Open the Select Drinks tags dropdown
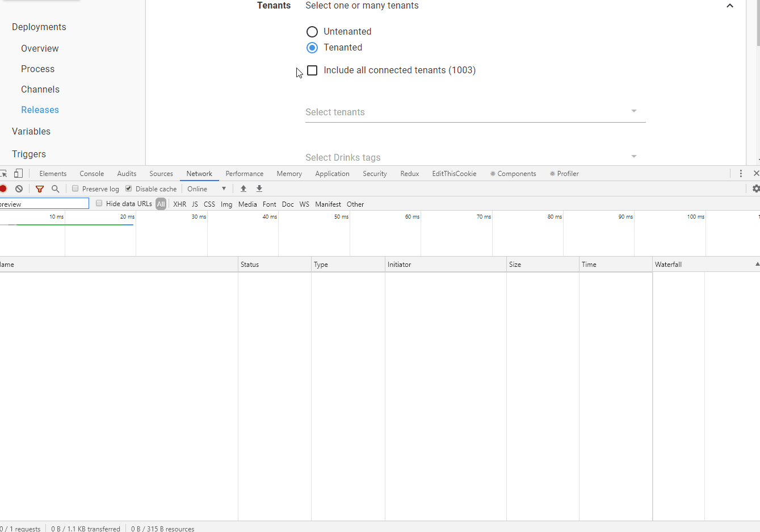Viewport: 760px width, 532px height. pos(476,157)
